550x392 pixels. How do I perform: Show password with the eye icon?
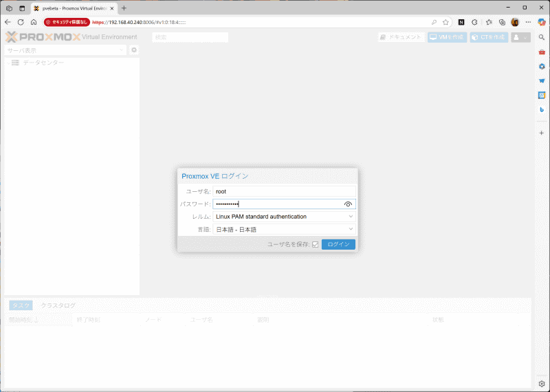[x=348, y=204]
